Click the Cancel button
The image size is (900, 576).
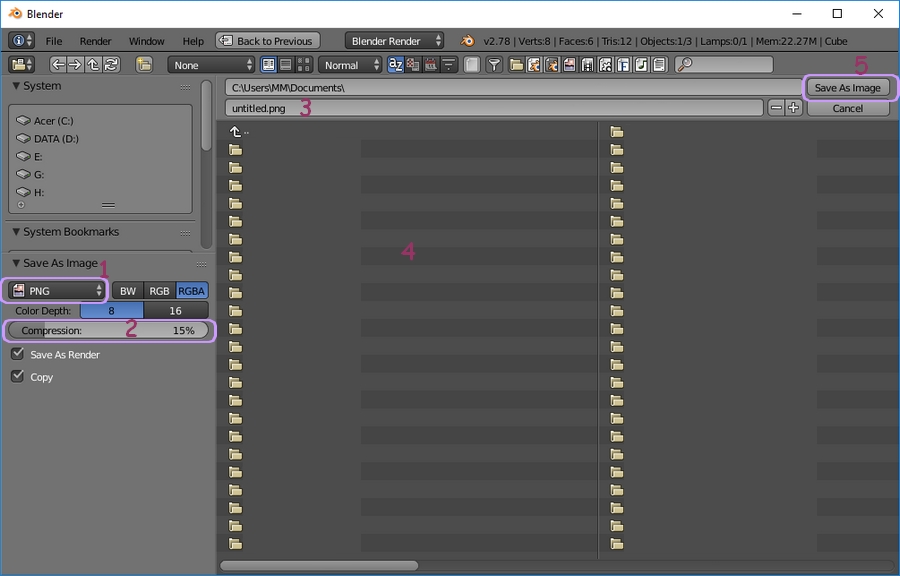(847, 108)
